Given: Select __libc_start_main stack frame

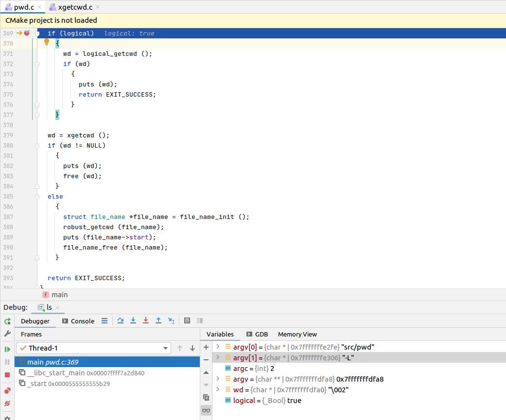Looking at the screenshot, I should (x=107, y=373).
